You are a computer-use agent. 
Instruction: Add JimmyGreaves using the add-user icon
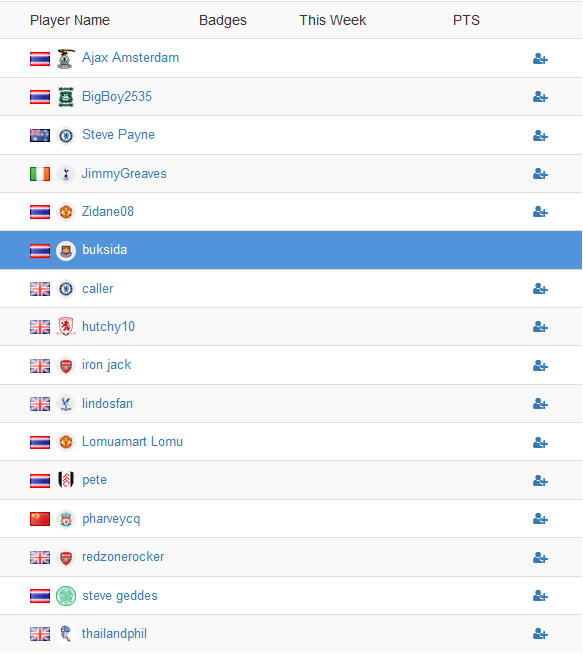tap(540, 174)
